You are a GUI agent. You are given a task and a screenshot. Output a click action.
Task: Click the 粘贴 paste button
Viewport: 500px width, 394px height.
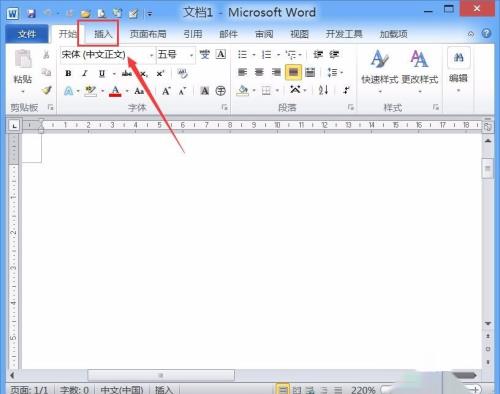[23, 71]
